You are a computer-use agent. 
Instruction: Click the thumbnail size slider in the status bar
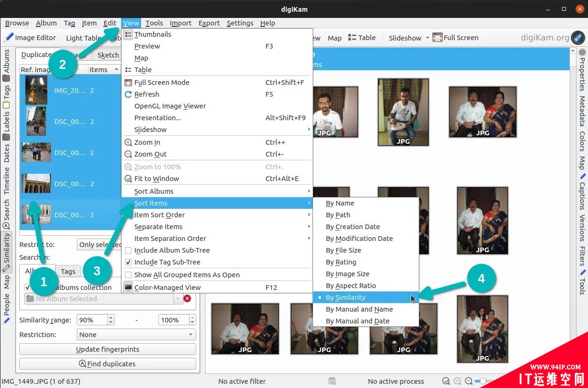coord(484,381)
